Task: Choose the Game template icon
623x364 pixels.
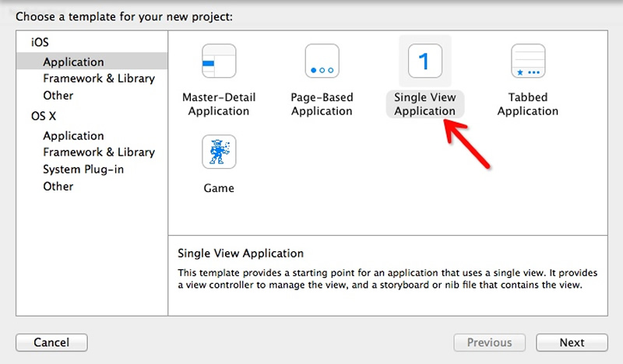Action: pos(219,152)
